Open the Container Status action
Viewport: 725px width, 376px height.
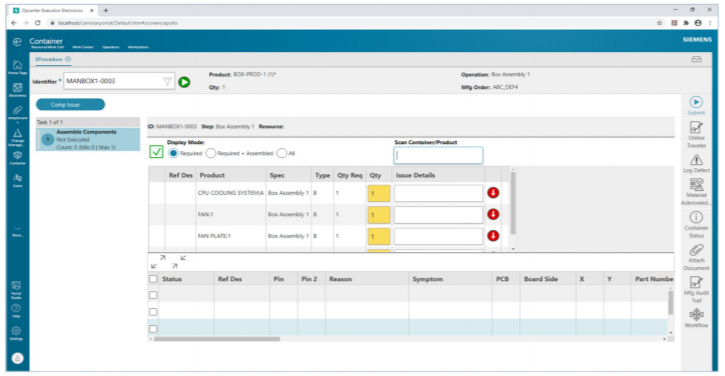pyautogui.click(x=696, y=217)
